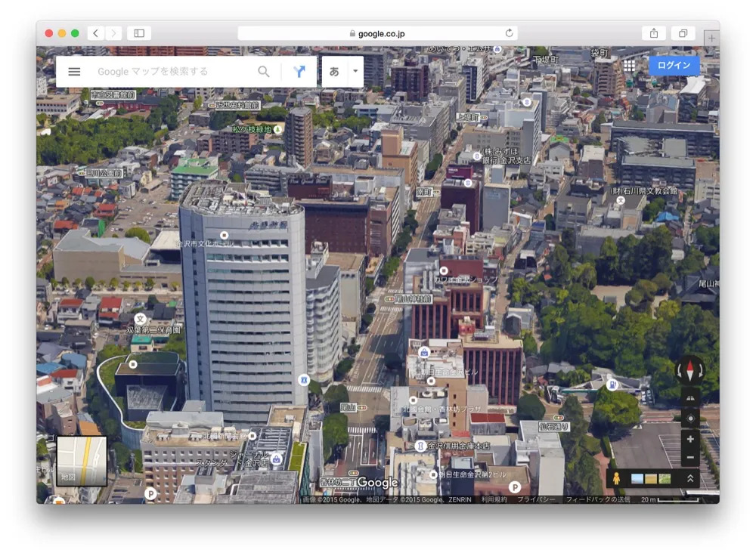
Task: Reset map orientation with the compass needle
Action: point(690,370)
